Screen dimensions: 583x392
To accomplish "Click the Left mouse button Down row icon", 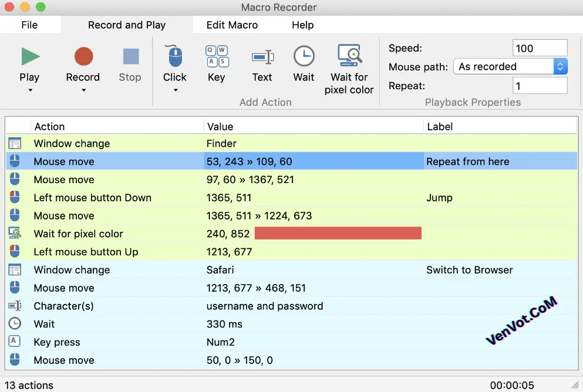I will click(x=15, y=197).
